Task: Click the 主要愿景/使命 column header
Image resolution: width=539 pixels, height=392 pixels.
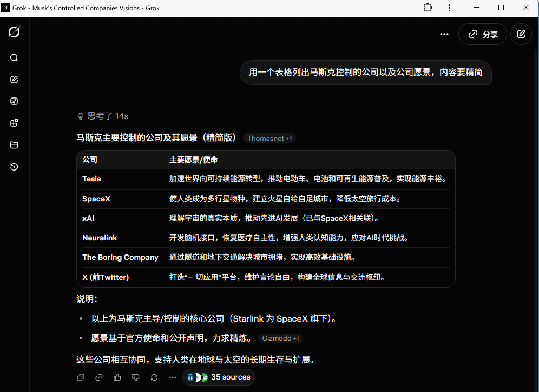Action: coord(193,160)
